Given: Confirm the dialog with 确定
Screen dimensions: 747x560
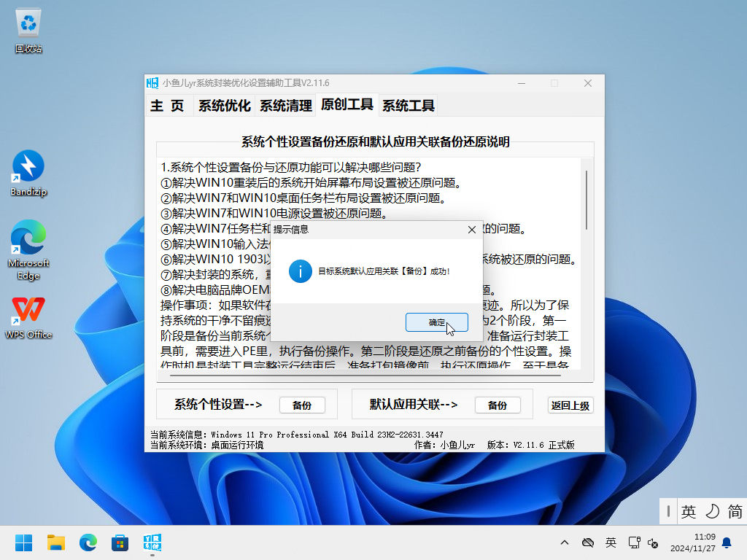Looking at the screenshot, I should tap(436, 322).
